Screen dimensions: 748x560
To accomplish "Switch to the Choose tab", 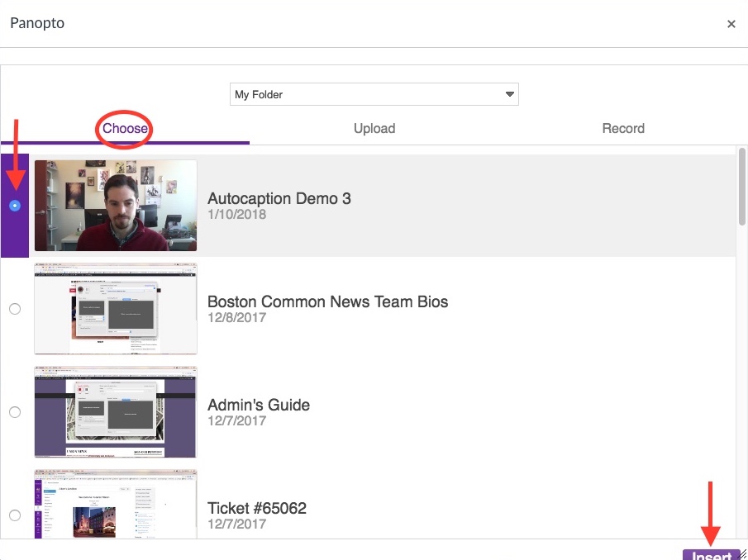I will pos(125,128).
